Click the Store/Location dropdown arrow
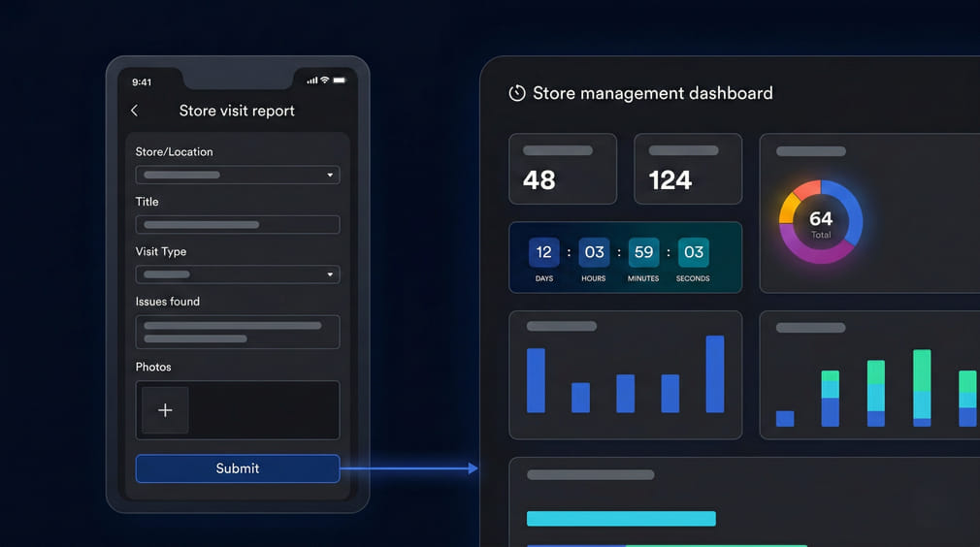This screenshot has width=980, height=547. click(x=330, y=176)
